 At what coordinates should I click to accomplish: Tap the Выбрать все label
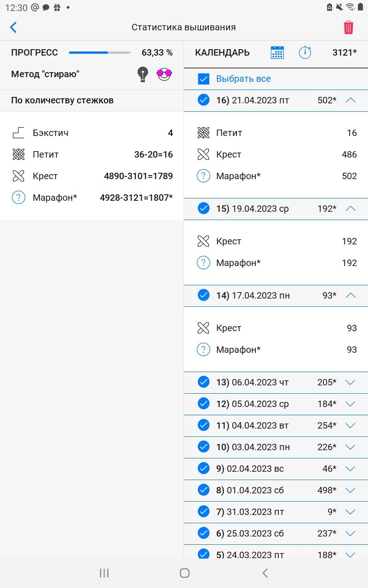243,79
